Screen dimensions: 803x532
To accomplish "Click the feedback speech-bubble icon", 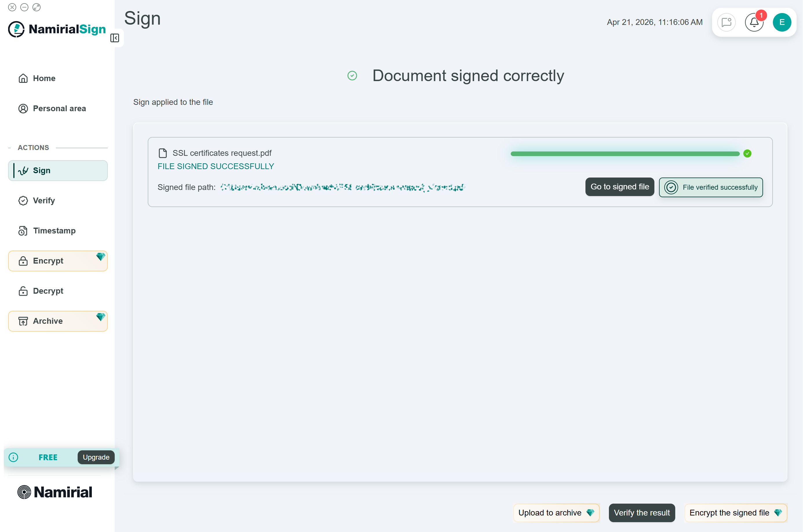I will click(x=726, y=22).
